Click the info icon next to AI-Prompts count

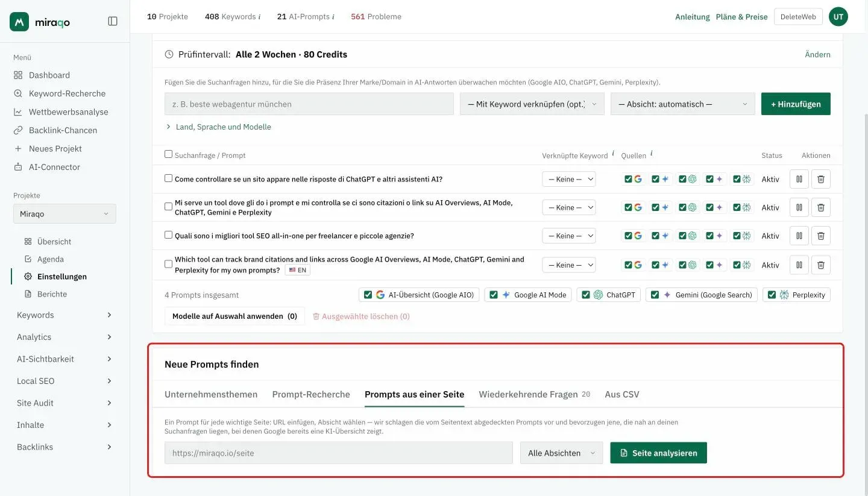(333, 17)
